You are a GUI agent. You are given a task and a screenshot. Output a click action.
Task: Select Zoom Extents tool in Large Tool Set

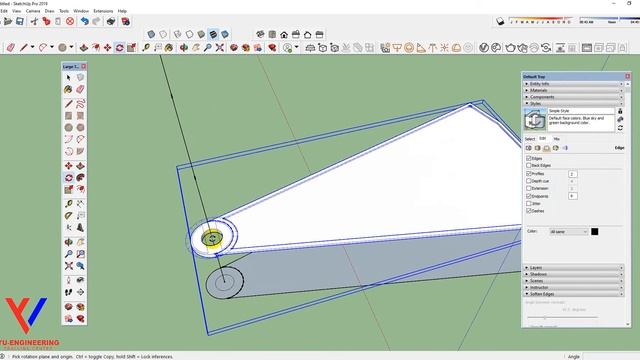pyautogui.click(x=69, y=266)
